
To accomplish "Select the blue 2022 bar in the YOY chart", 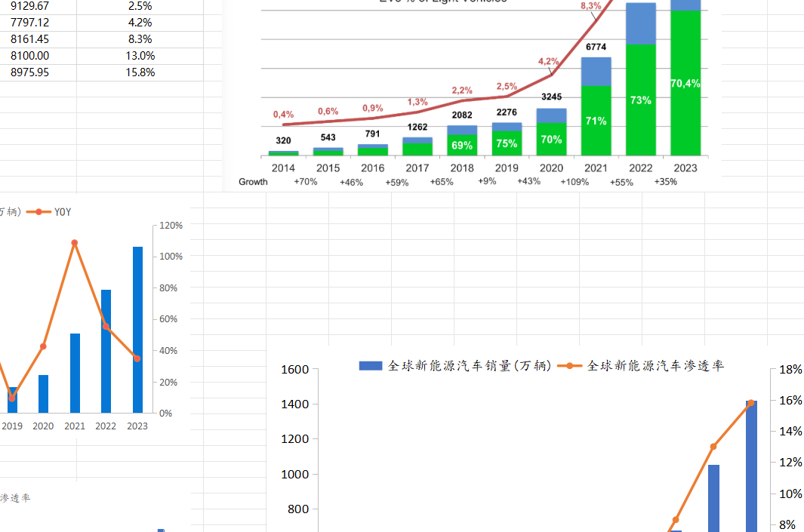I will [x=106, y=351].
